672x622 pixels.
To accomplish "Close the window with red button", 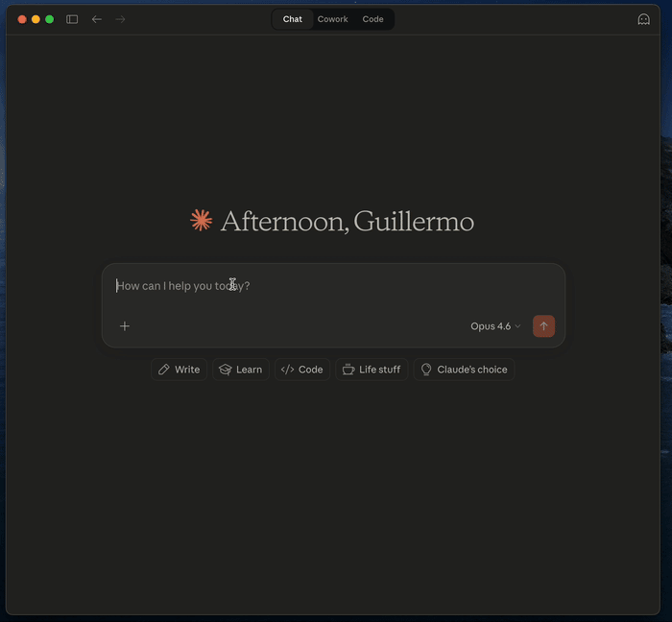I will (x=22, y=19).
